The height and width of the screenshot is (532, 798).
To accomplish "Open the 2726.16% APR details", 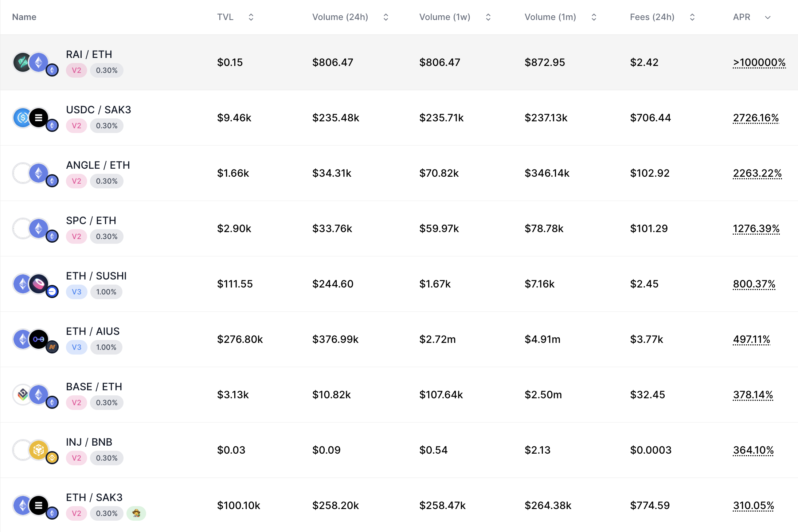I will (756, 118).
